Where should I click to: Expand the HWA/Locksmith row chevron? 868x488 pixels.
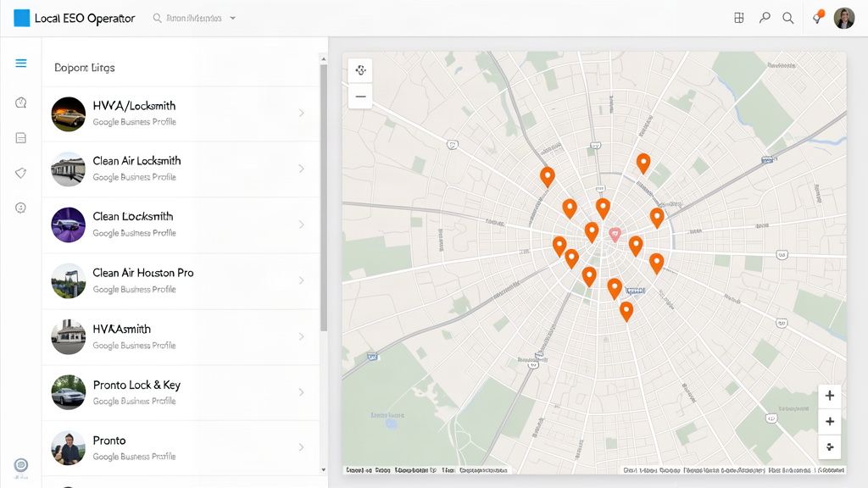pyautogui.click(x=301, y=113)
